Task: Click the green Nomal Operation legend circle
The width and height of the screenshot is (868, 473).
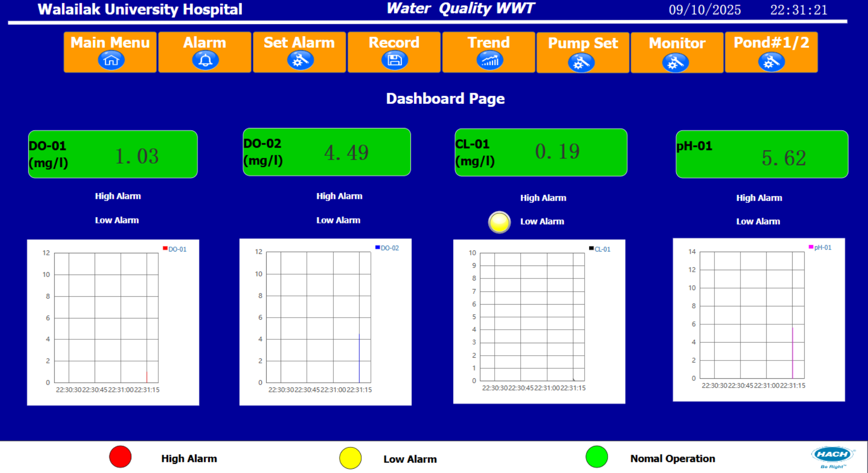Action: (597, 457)
